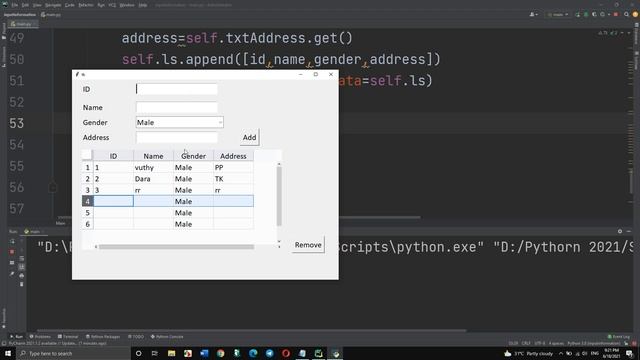Screen dimensions: 640x360
Task: Switch to the Problems tool window tab
Action: tap(40, 337)
